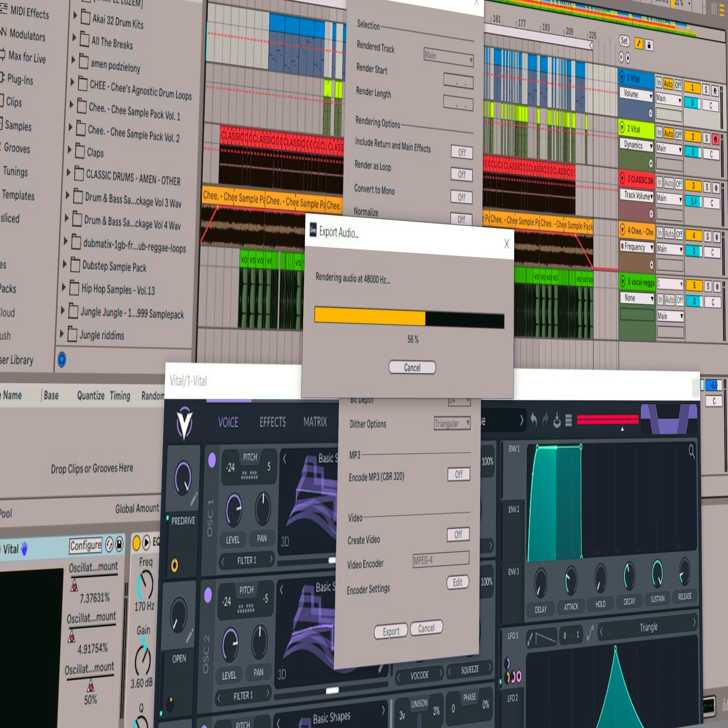The height and width of the screenshot is (728, 728).
Task: Enable Encode MP3 (CBR 320) toggle
Action: pyautogui.click(x=459, y=474)
